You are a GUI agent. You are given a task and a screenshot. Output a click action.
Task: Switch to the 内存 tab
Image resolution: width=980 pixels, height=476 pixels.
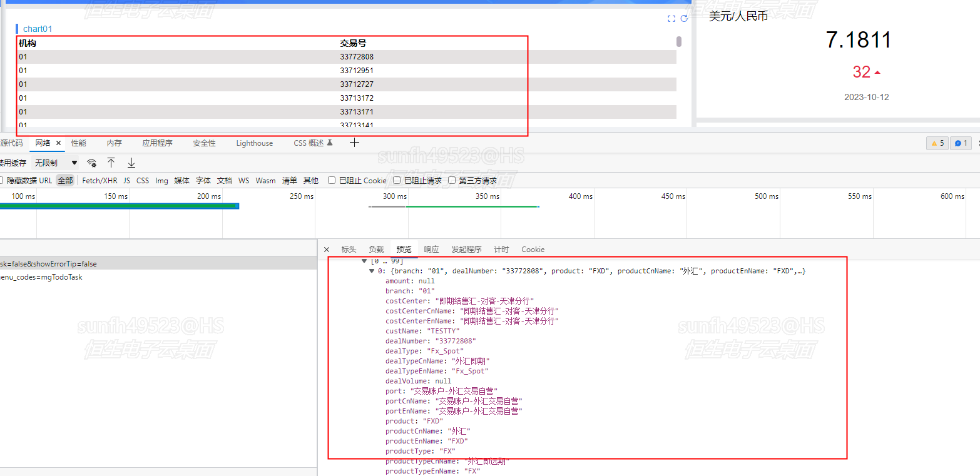click(115, 143)
